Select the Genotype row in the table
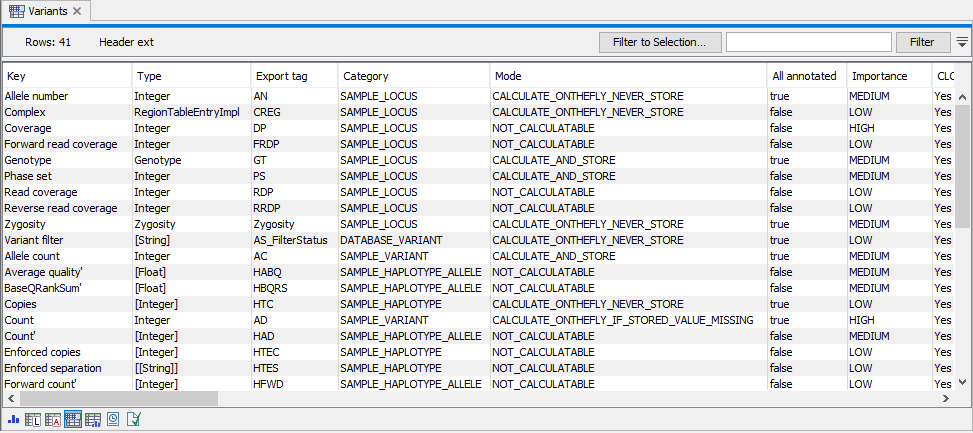 pos(66,160)
